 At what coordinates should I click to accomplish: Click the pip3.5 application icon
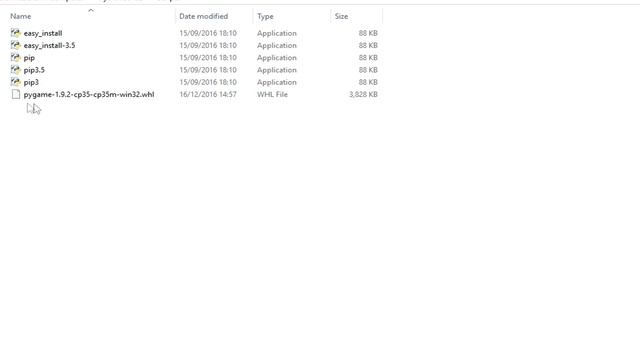coord(16,70)
